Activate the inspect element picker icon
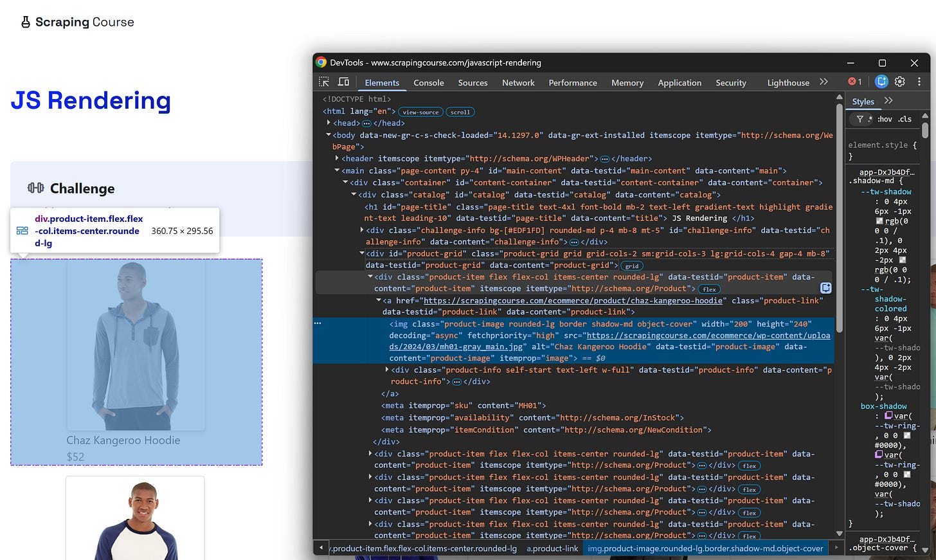 point(324,82)
